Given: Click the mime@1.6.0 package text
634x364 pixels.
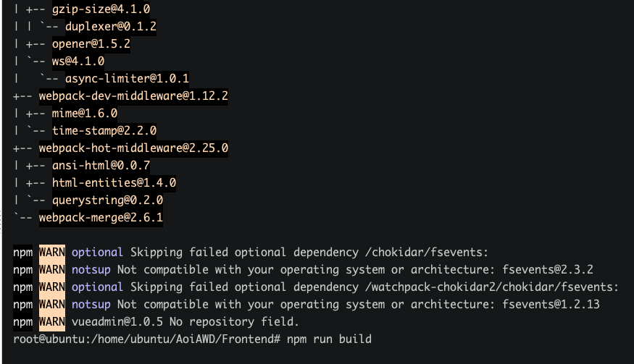Looking at the screenshot, I should 84,114.
